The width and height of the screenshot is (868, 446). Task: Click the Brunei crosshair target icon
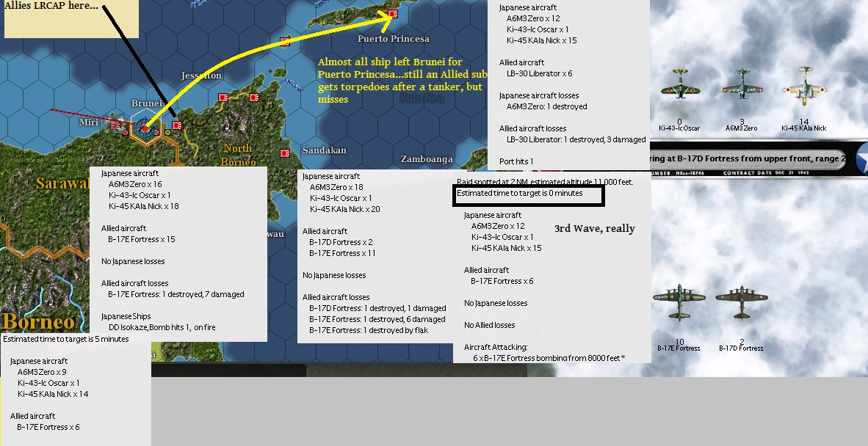[x=145, y=128]
